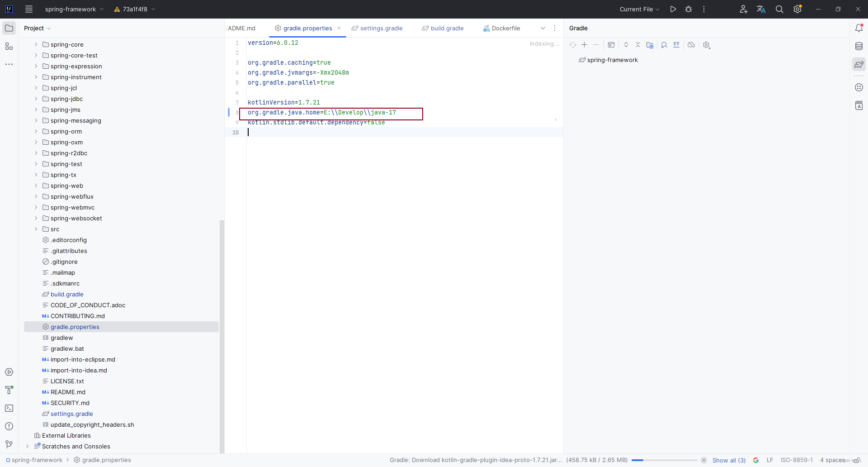The height and width of the screenshot is (467, 868).
Task: Expand the src folder
Action: pos(36,229)
